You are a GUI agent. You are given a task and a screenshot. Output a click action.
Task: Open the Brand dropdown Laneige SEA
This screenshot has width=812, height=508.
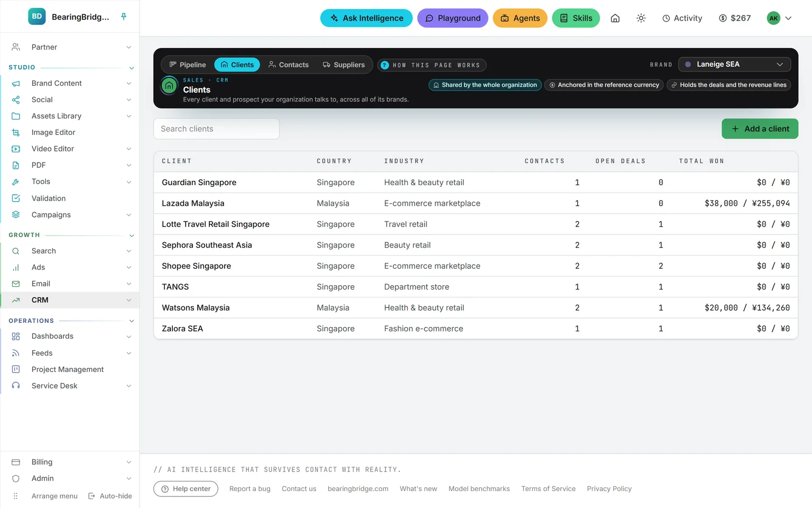(x=734, y=64)
